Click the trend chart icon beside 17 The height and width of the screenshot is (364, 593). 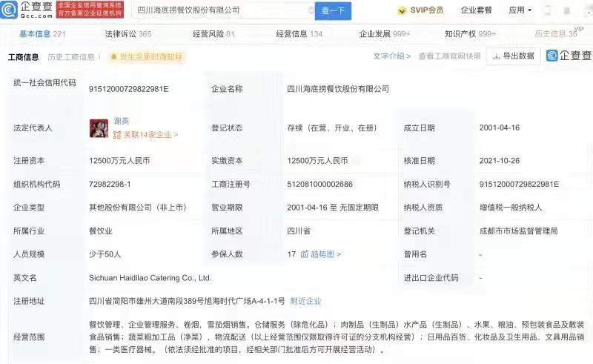tap(305, 254)
